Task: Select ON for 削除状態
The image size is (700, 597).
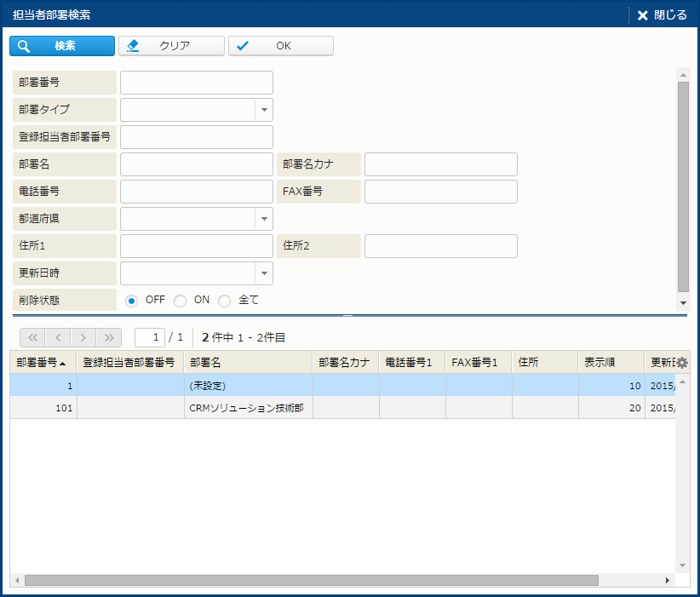Action: point(180,301)
